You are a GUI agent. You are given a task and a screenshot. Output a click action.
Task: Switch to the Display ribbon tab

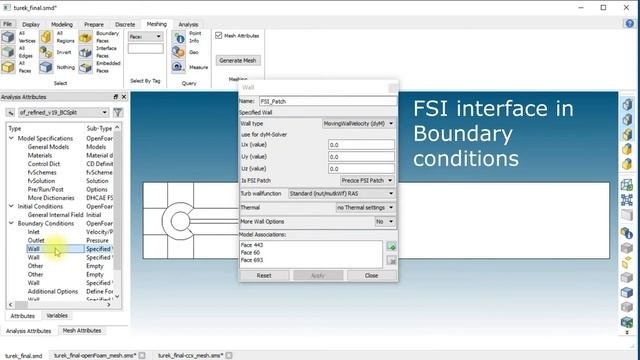(x=31, y=24)
